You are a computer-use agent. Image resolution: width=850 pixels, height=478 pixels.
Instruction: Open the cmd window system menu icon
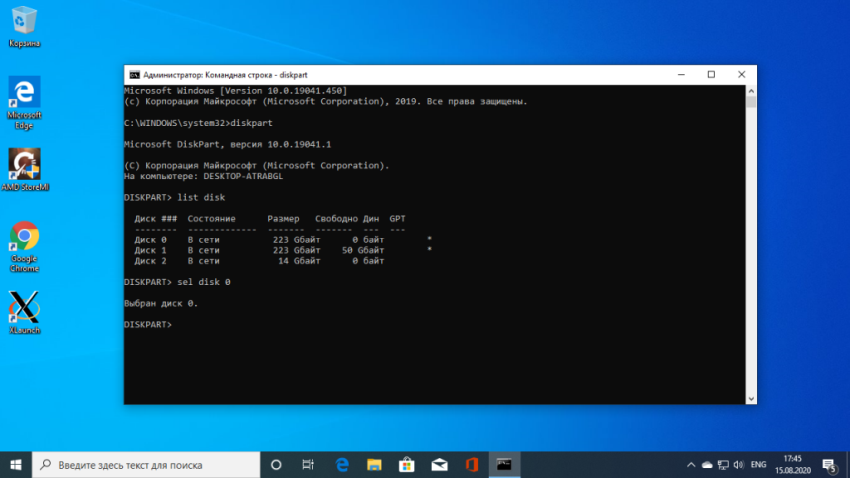(134, 74)
